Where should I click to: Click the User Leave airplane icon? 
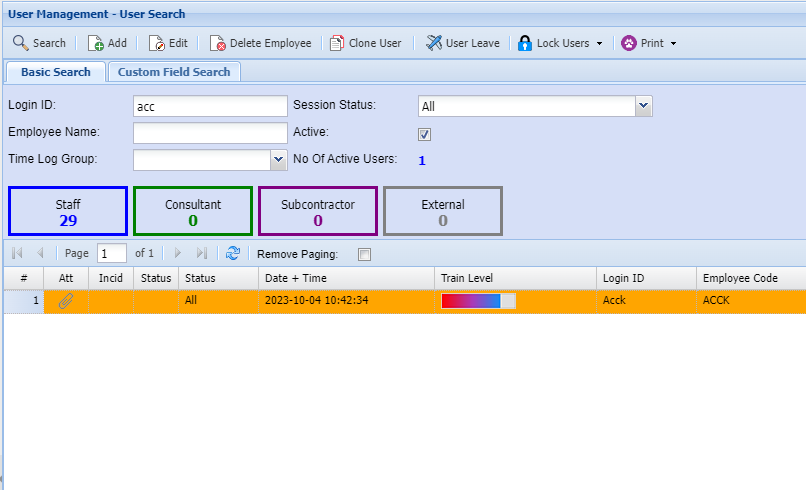pos(434,43)
